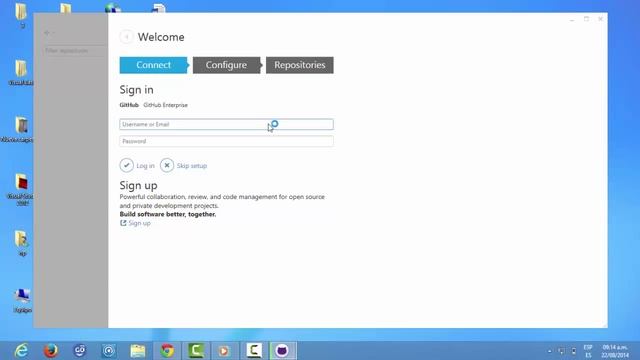Minimize the GitHub window
This screenshot has height=360, width=640.
572,19
